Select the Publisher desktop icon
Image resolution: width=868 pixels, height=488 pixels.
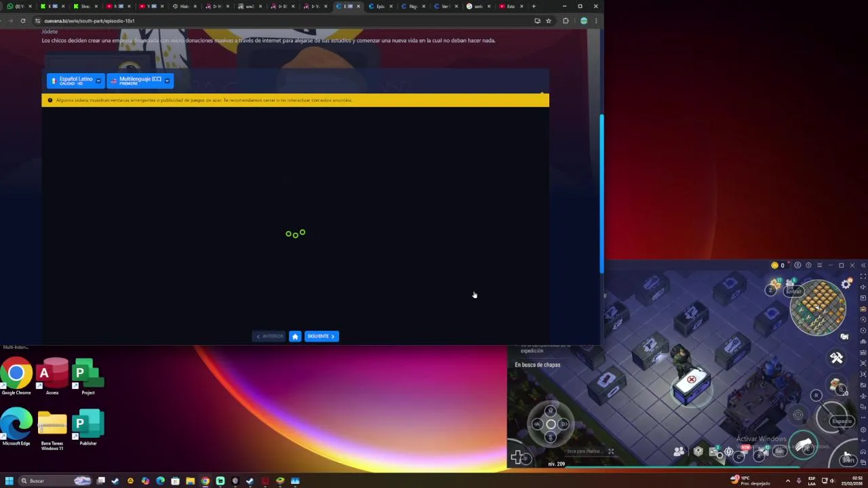pyautogui.click(x=87, y=427)
